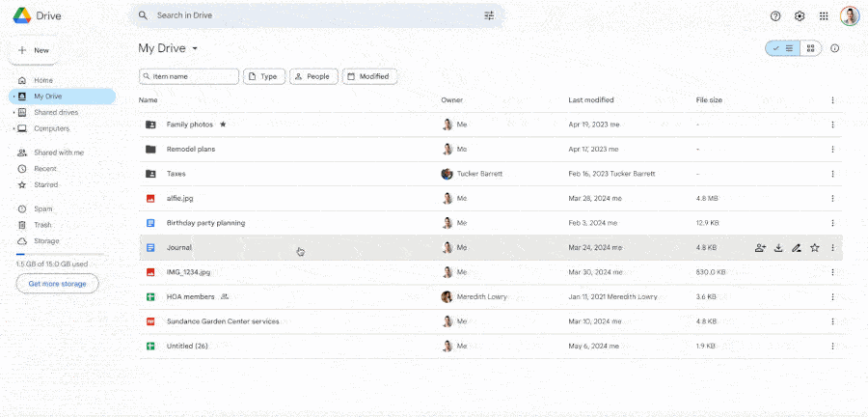The height and width of the screenshot is (417, 868).
Task: Open search filter options in search bar
Action: (x=489, y=15)
